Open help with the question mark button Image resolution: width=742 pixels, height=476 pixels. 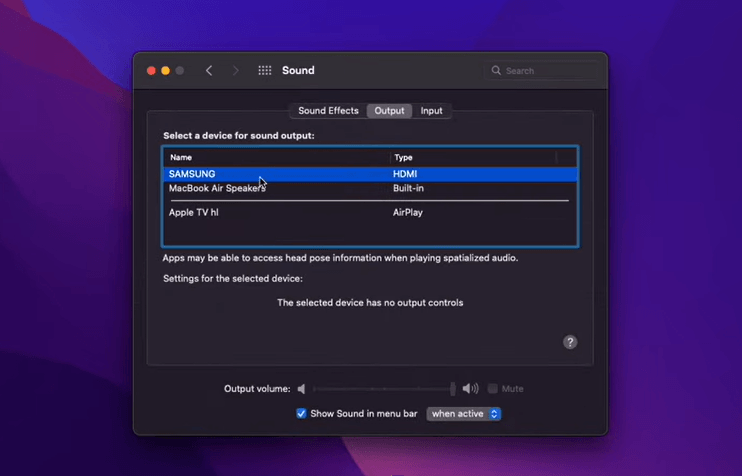point(570,342)
